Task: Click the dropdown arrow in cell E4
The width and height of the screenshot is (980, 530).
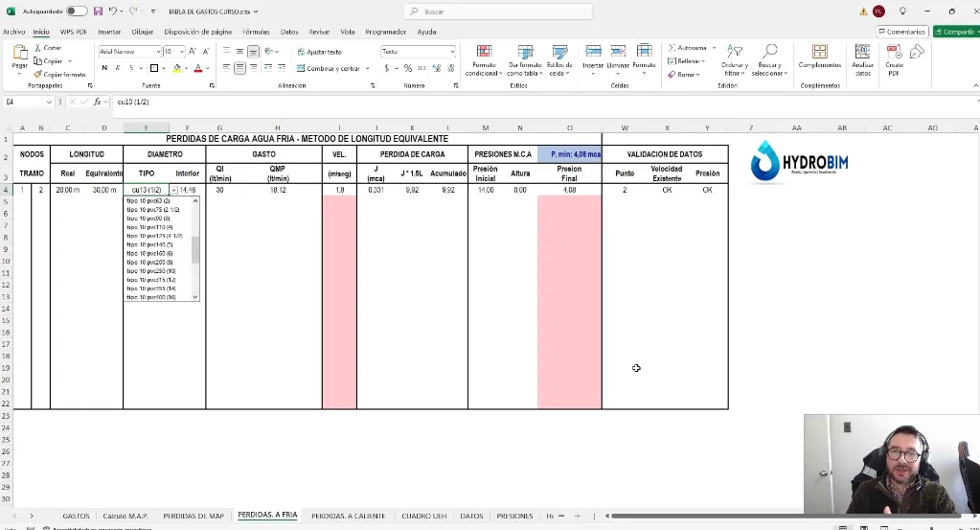Action: (173, 191)
